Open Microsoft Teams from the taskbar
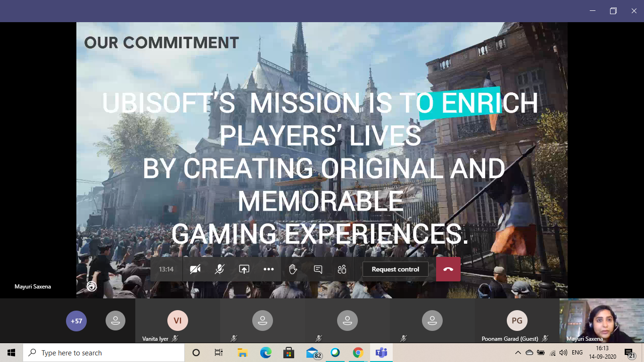This screenshot has height=362, width=644. coord(381,352)
